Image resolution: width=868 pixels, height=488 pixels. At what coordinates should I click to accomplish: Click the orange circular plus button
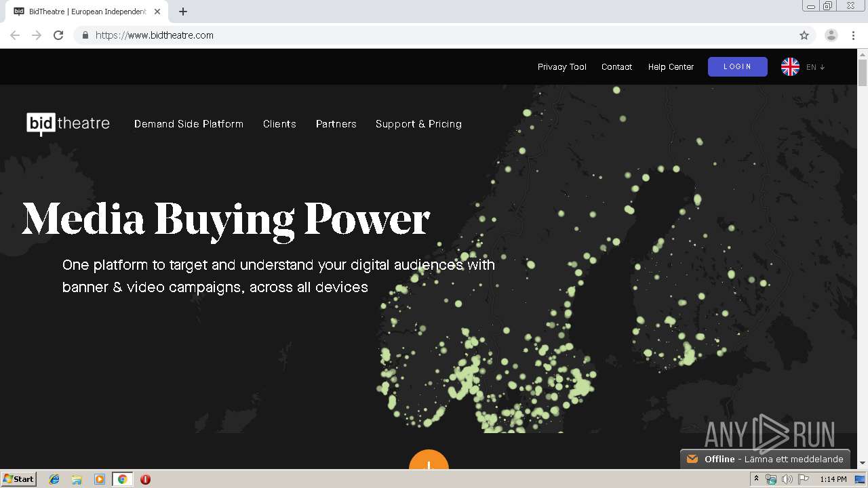tap(429, 459)
